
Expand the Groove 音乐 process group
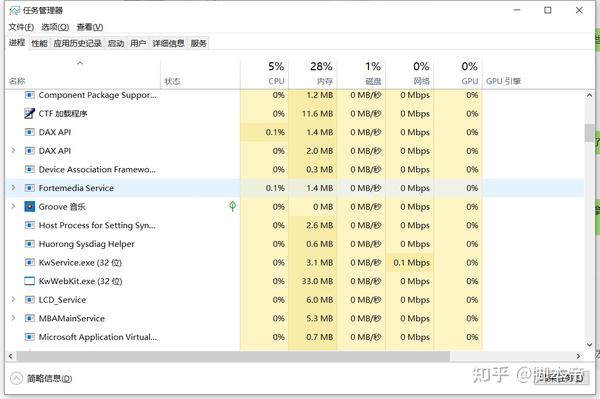coord(13,206)
